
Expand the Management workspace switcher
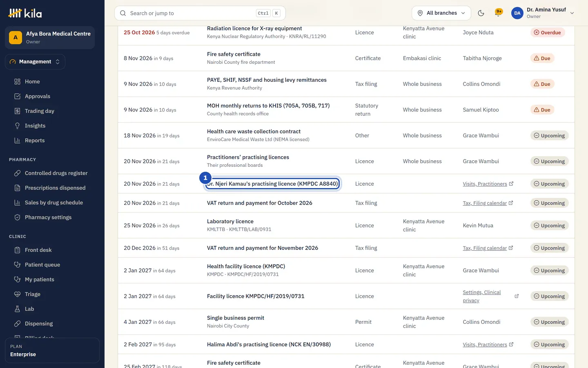coord(35,62)
